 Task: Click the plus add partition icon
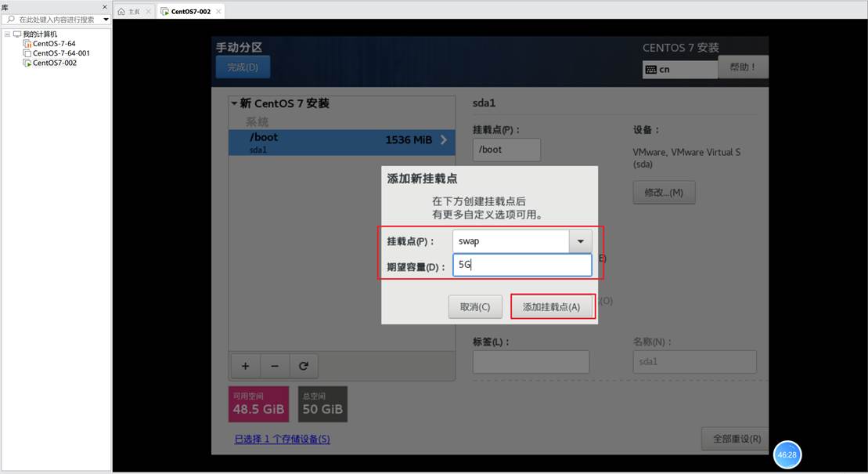(245, 366)
